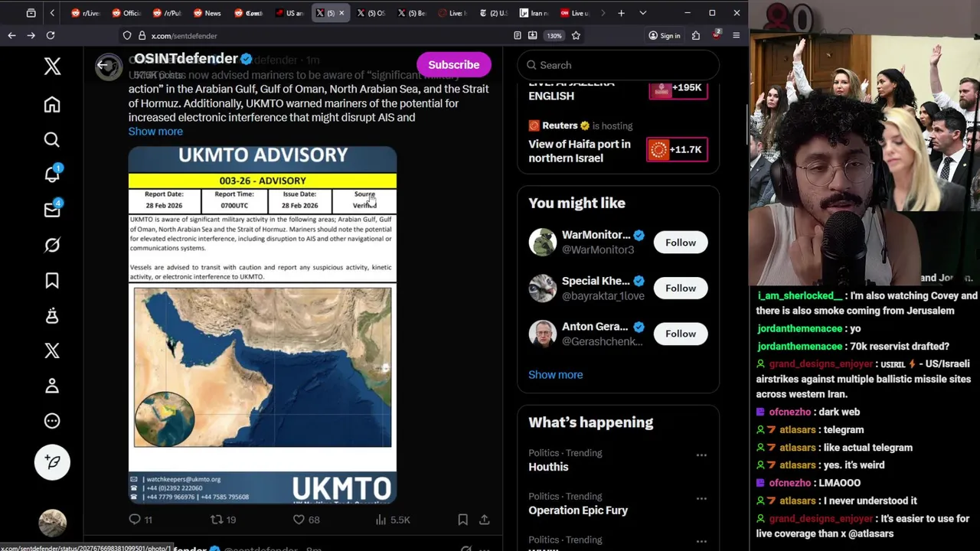Open the Firefox view workspace icon
The width and height of the screenshot is (980, 551).
[x=31, y=13]
